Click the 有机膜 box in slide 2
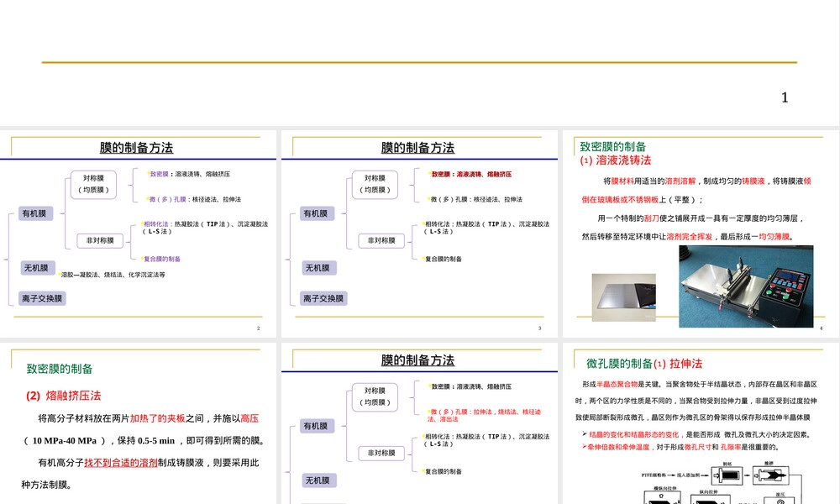 (35, 213)
